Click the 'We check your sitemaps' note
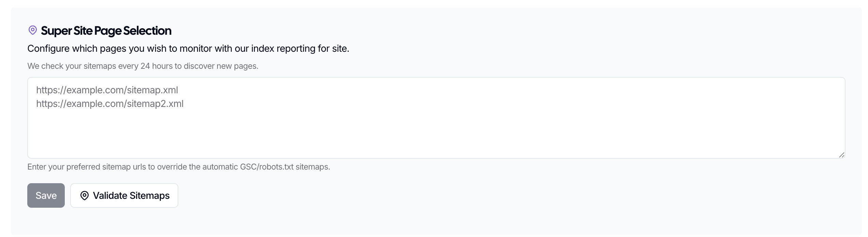 [143, 66]
